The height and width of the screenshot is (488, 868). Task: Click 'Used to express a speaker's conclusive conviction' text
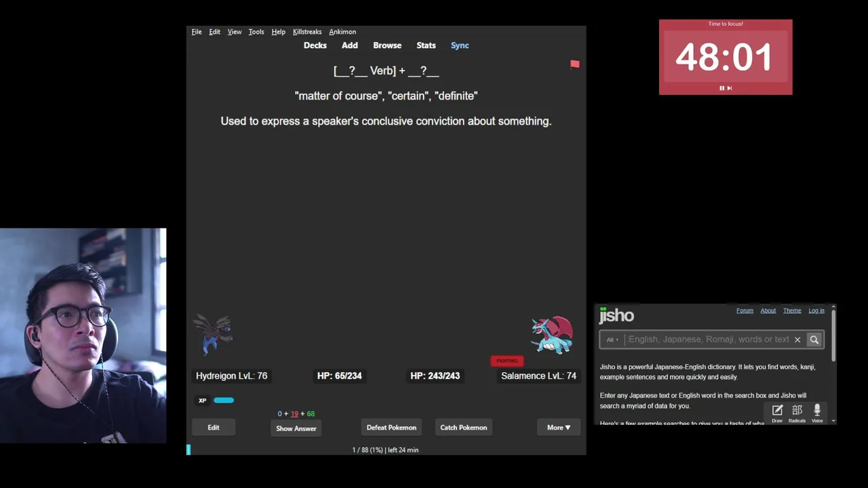(386, 121)
